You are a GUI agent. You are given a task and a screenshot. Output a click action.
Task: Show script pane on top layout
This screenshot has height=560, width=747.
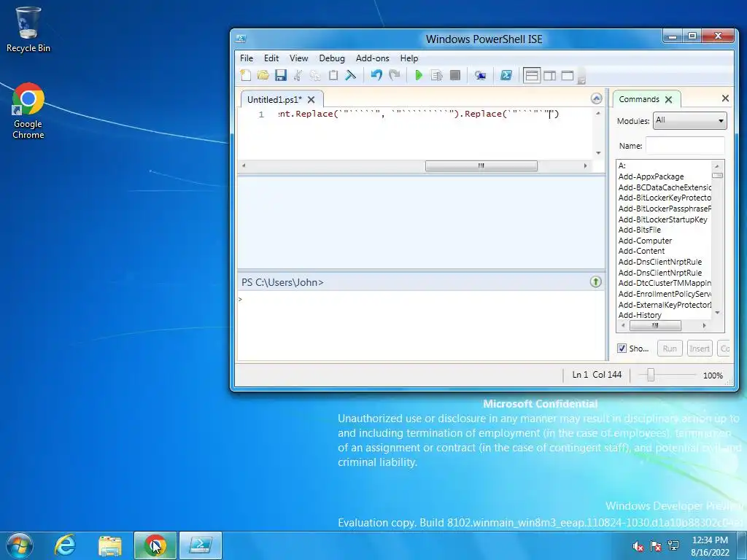coord(532,75)
